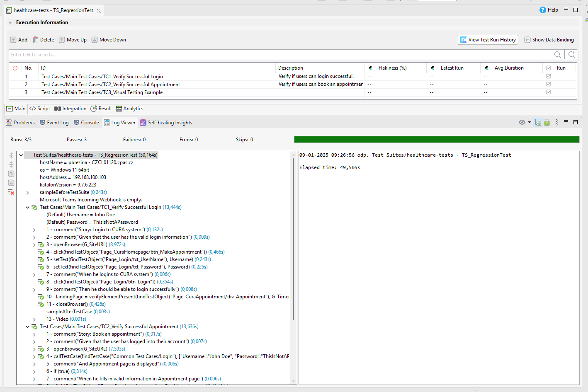The width and height of the screenshot is (588, 392).
Task: Open the Event Log tab
Action: 54,123
